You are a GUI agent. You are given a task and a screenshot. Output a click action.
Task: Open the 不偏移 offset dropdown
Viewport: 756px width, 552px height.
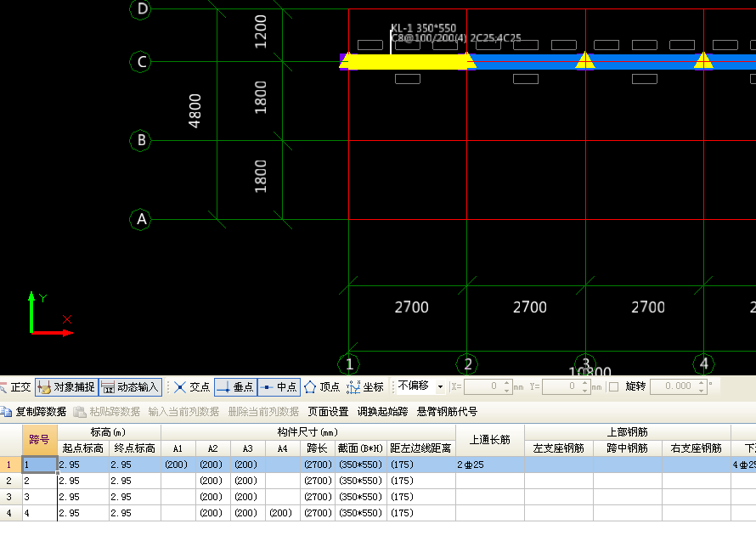pyautogui.click(x=439, y=387)
